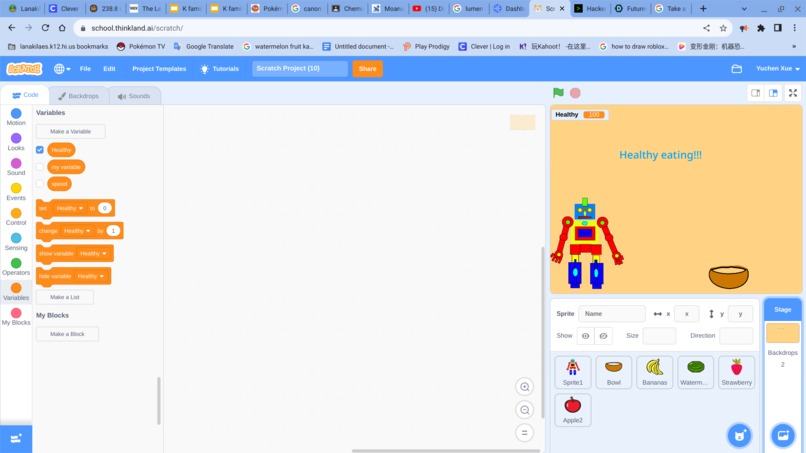The image size is (806, 453).
Task: Open the language globe dropdown
Action: (x=62, y=68)
